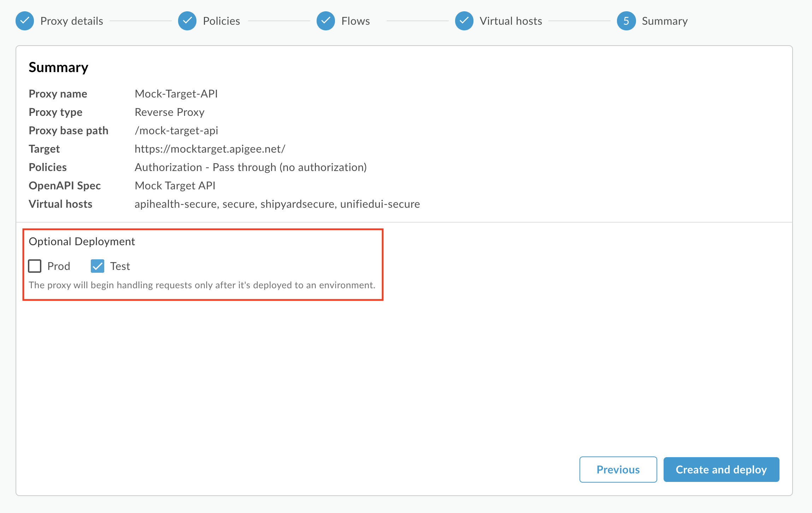Click the step 5 Summary circle icon
Viewport: 812px width, 513px height.
[626, 21]
